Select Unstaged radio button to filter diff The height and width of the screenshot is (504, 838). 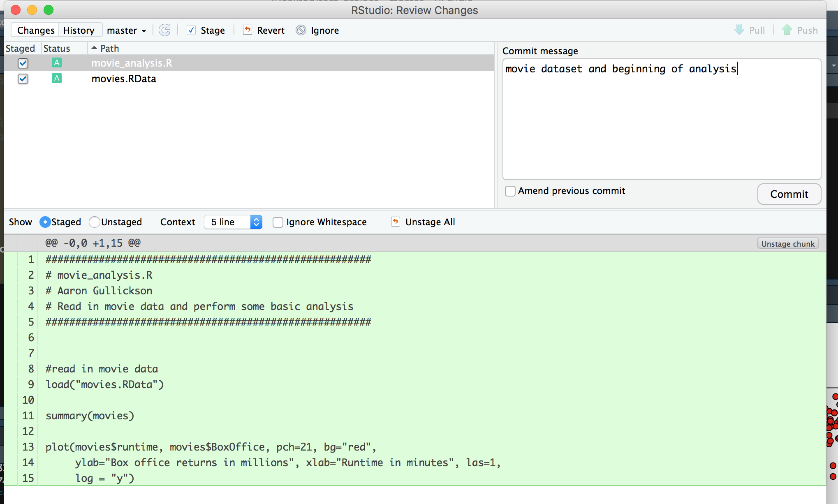click(95, 222)
